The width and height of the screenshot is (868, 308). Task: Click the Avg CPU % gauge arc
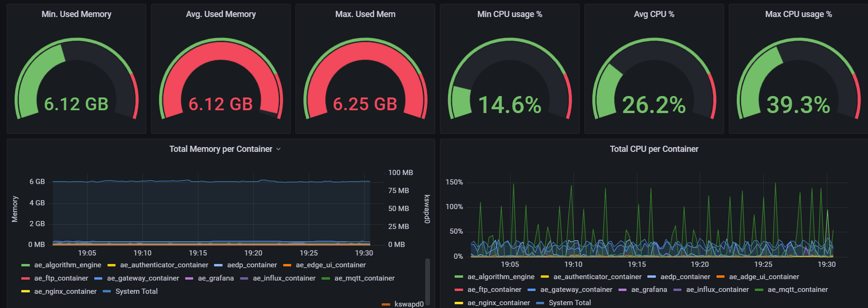pyautogui.click(x=654, y=79)
